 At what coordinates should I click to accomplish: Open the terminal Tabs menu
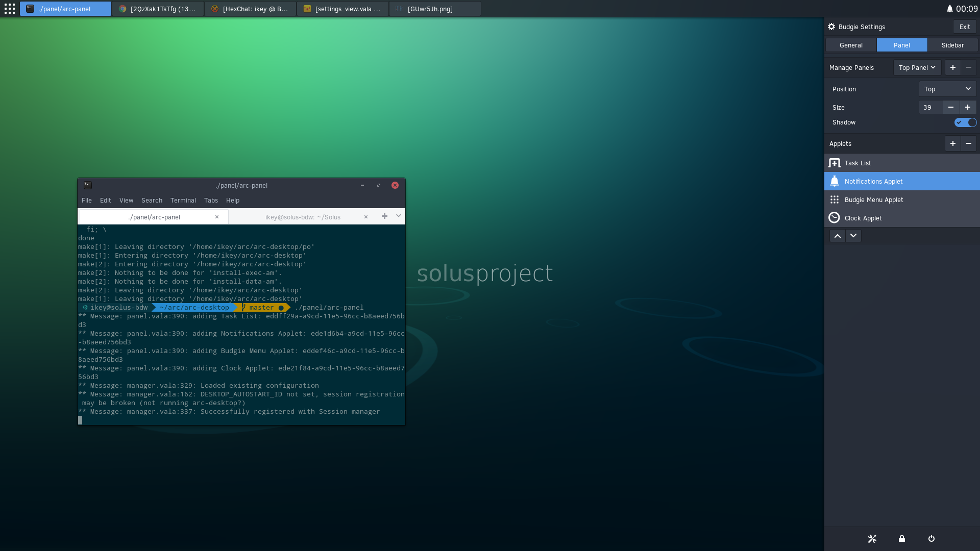click(211, 201)
